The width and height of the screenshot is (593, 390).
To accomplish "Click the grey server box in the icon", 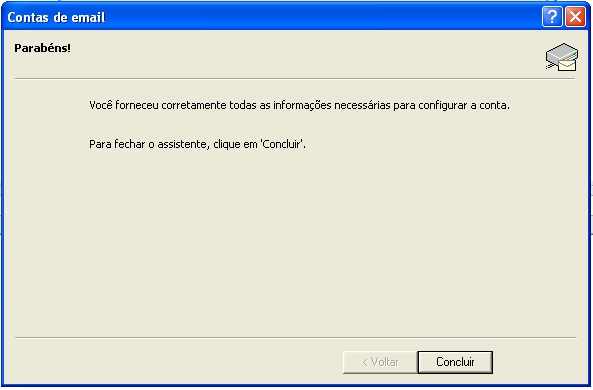I will (x=562, y=52).
